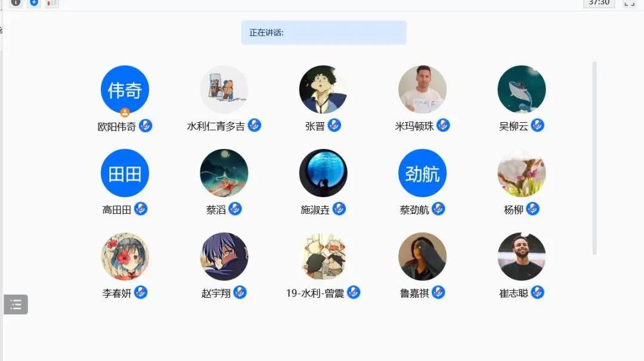Click the microphone icon beside 赵宇翔
Viewport: 644px width, 361px height.
click(240, 292)
